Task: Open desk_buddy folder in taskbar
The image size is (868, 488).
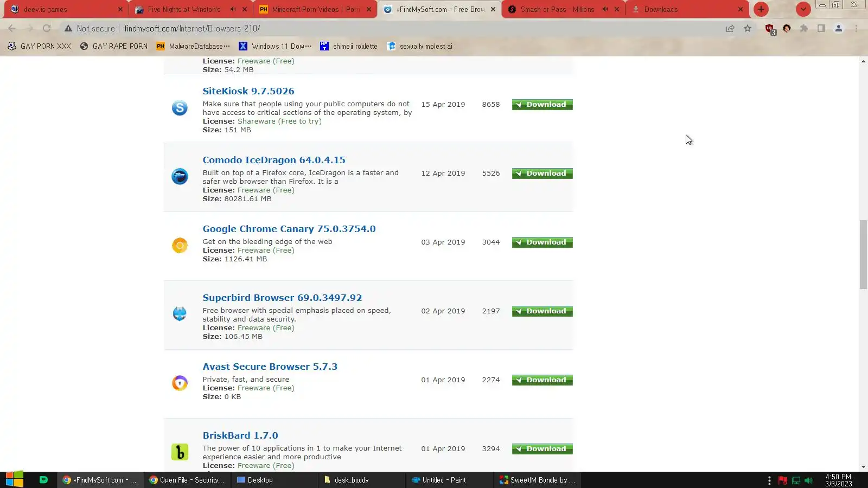Action: (362, 480)
